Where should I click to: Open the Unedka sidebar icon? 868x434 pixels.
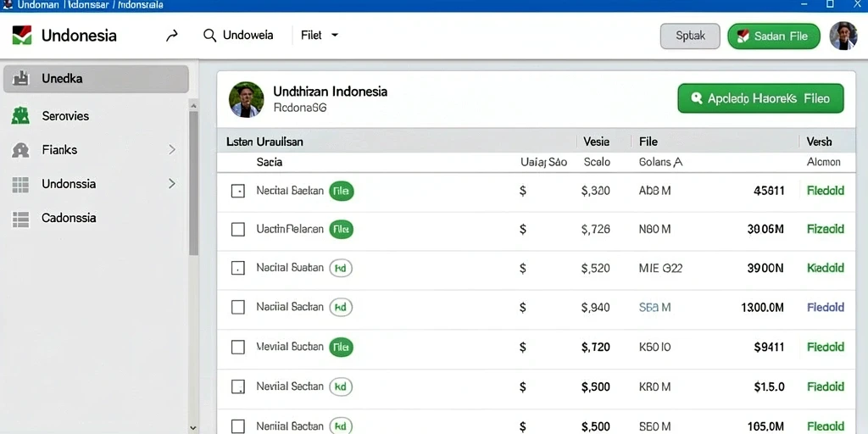pyautogui.click(x=20, y=78)
